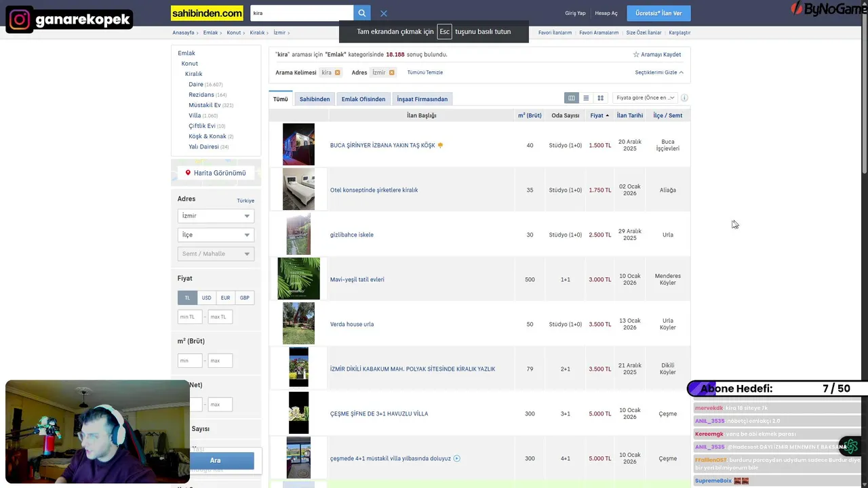This screenshot has width=868, height=488.
Task: Sort by İlçe / Semt column header
Action: click(x=668, y=115)
